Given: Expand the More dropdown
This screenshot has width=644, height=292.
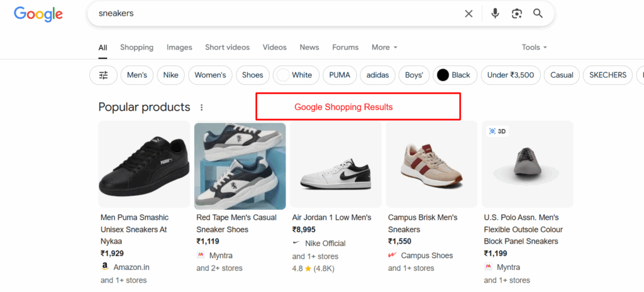Looking at the screenshot, I should click(x=384, y=47).
